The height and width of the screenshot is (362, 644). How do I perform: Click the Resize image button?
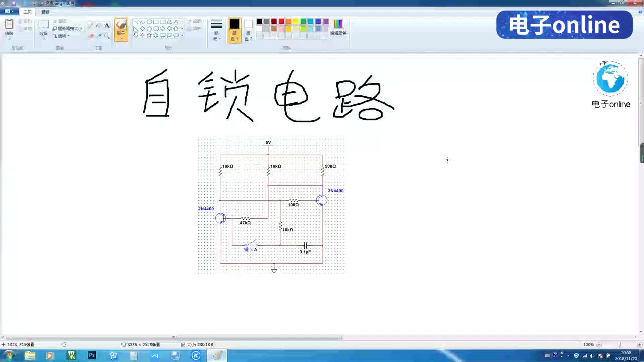67,29
